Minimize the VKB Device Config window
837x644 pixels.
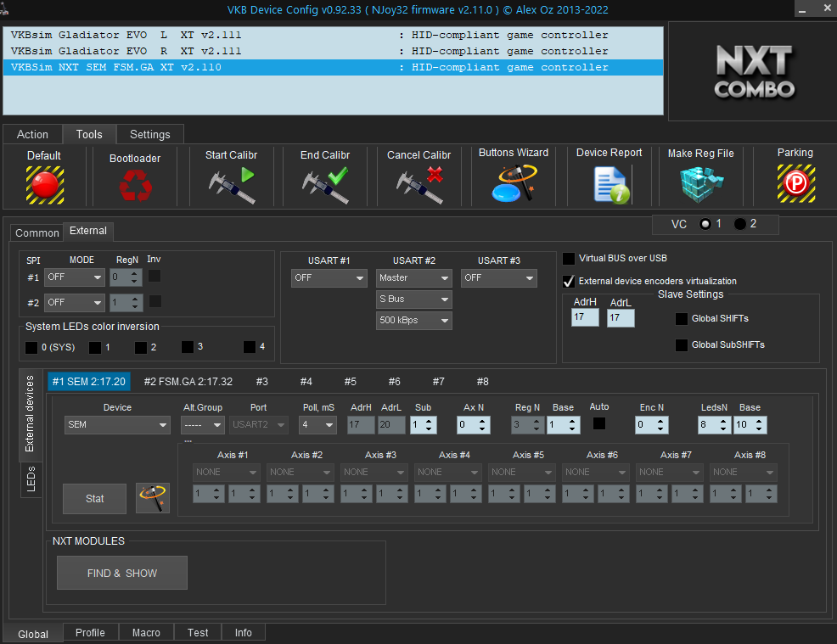tap(801, 9)
